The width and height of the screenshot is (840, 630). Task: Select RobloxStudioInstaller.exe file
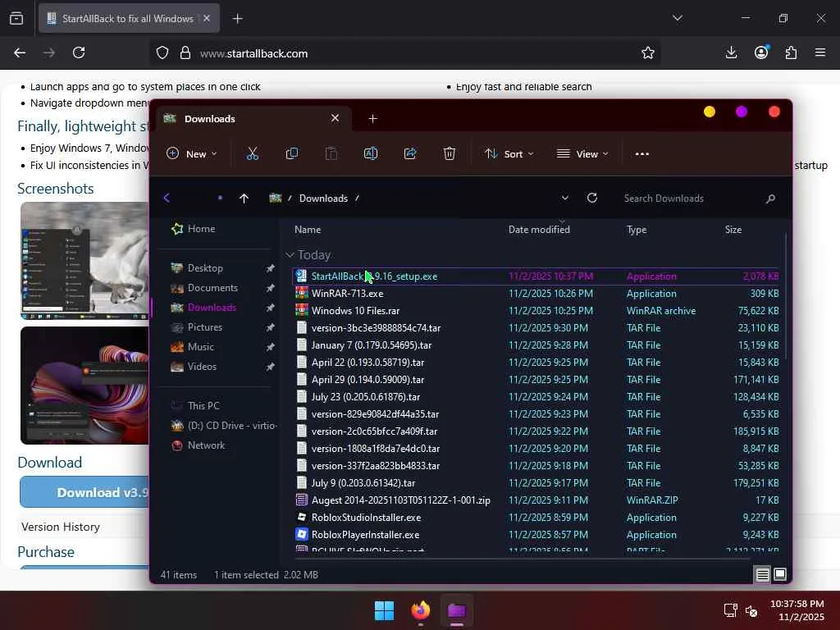(536, 518)
